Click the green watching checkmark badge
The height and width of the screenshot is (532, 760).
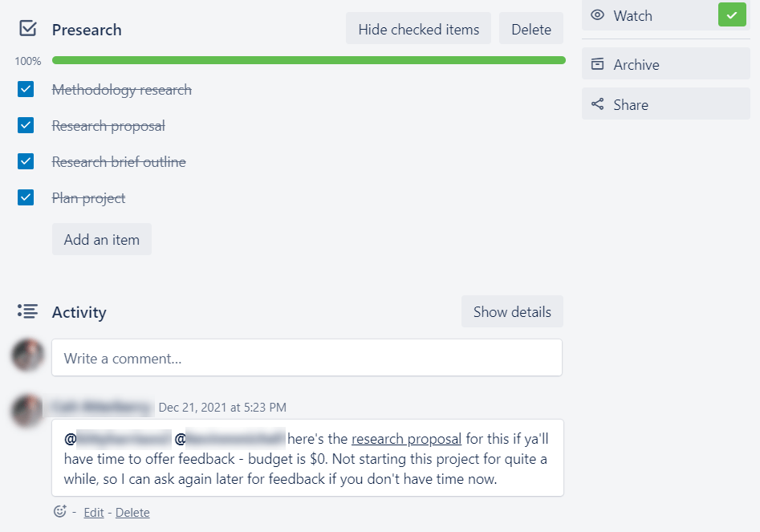click(x=731, y=15)
